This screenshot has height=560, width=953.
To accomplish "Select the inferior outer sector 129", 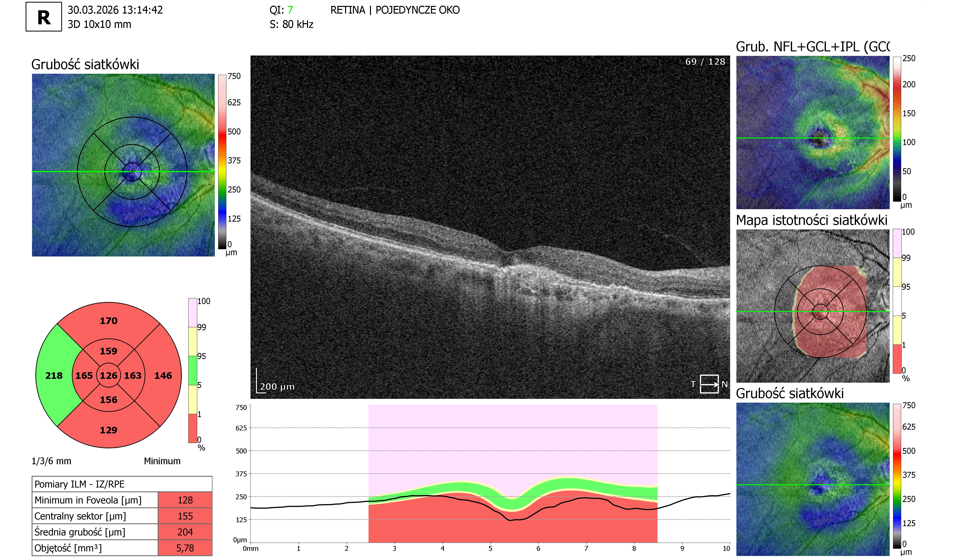I will point(109,430).
